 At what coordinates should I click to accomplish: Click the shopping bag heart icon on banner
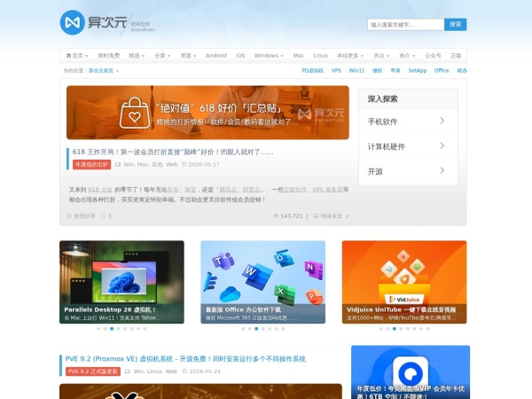(135, 113)
